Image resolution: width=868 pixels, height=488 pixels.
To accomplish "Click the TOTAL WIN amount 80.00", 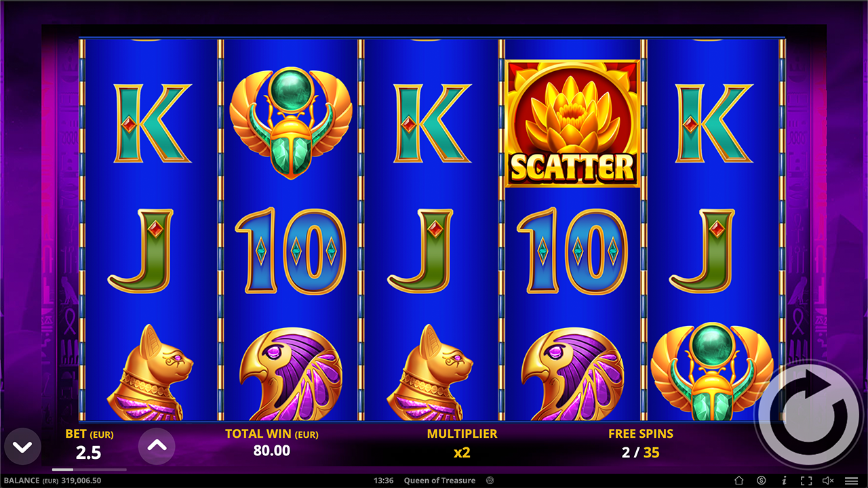I will click(271, 451).
